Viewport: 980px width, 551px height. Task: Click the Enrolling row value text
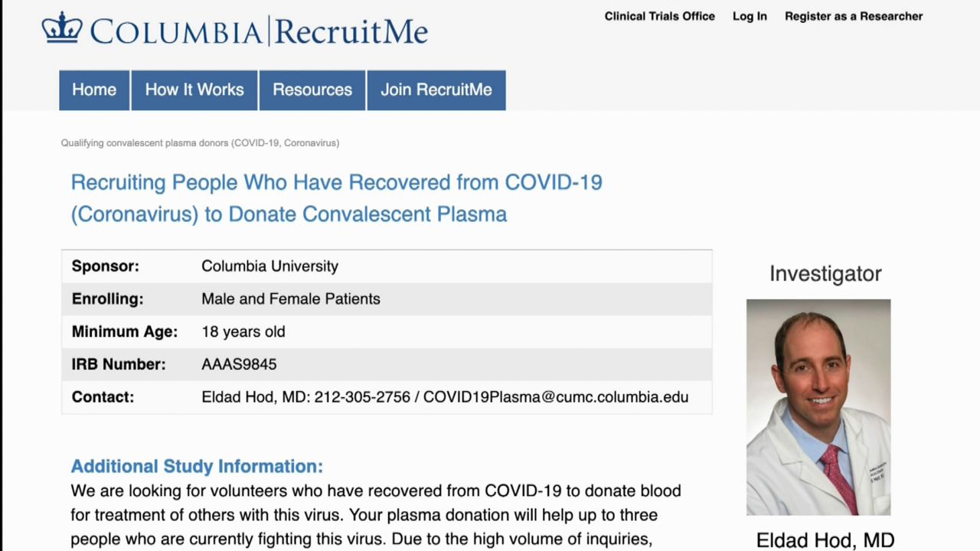291,299
